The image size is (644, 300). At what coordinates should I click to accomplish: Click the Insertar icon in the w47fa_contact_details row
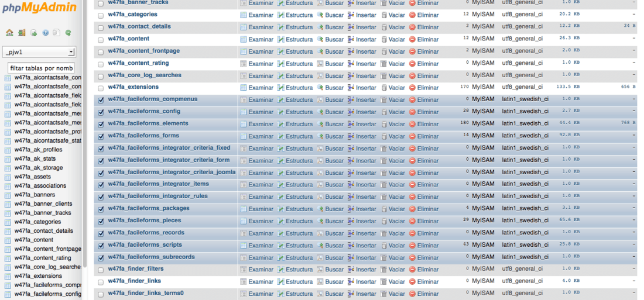click(351, 27)
